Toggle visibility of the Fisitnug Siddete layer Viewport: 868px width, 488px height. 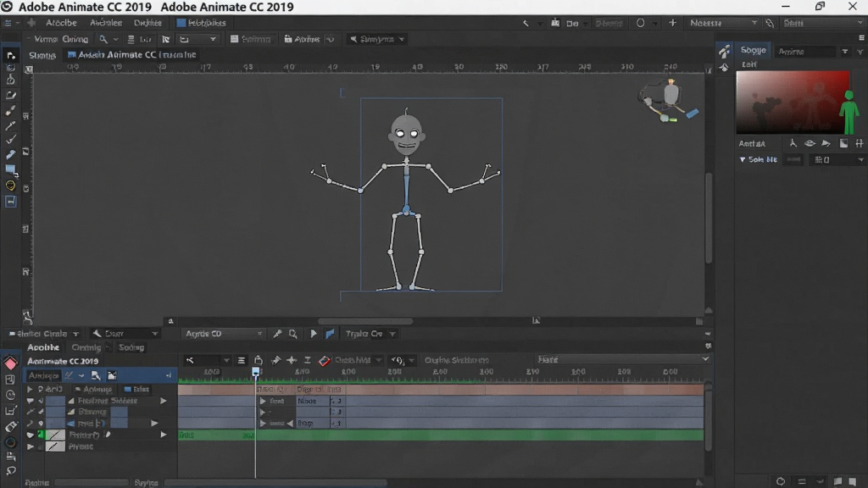(x=30, y=401)
